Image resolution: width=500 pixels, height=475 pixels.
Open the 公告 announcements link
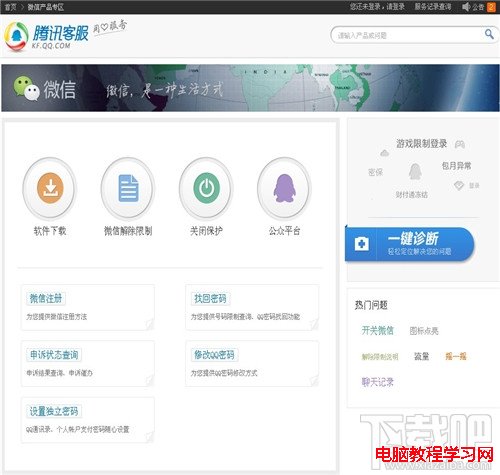(x=478, y=7)
